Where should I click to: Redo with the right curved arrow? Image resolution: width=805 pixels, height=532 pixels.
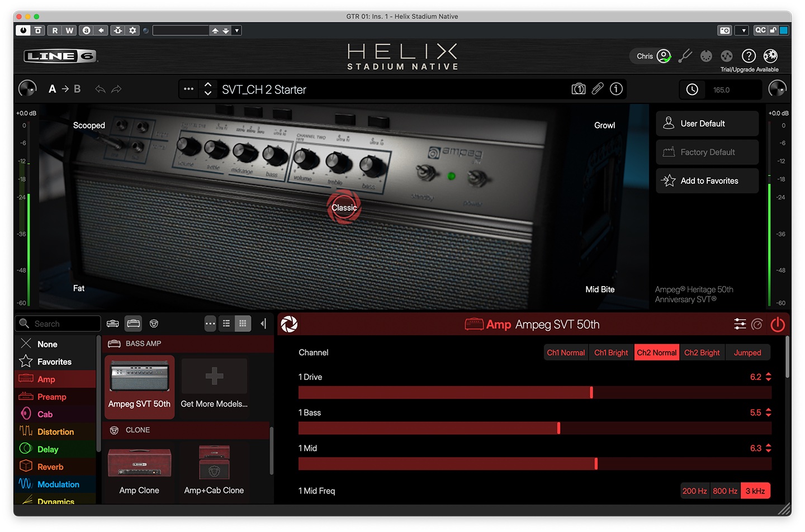[116, 89]
